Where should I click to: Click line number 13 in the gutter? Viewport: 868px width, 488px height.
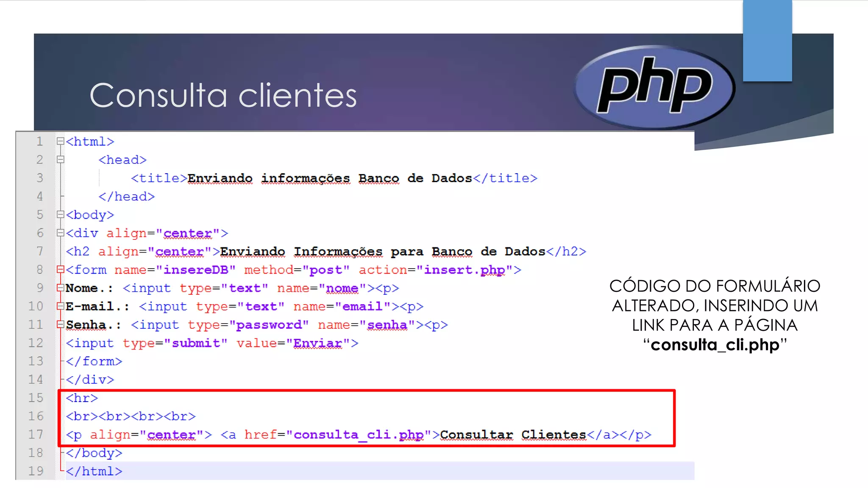36,361
